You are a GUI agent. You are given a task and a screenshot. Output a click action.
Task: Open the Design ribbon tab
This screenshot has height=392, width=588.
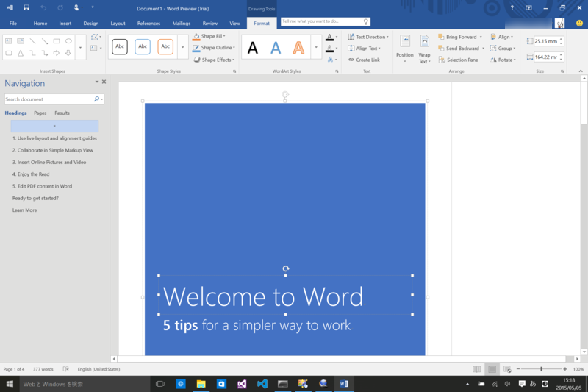[90, 24]
